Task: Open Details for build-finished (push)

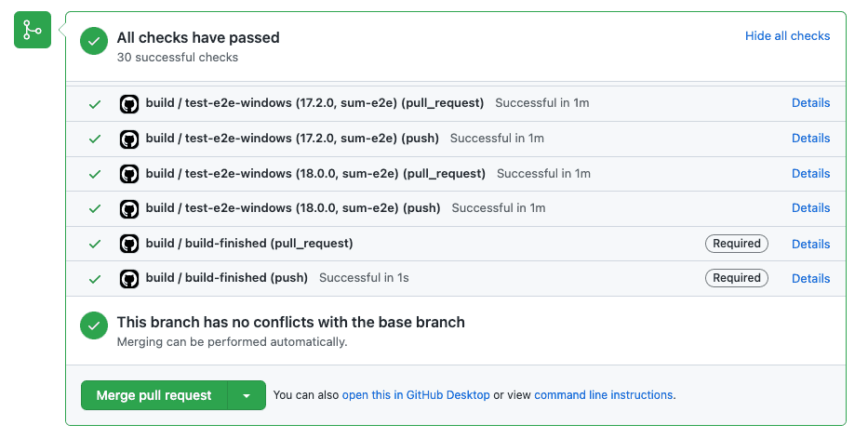Action: click(810, 279)
